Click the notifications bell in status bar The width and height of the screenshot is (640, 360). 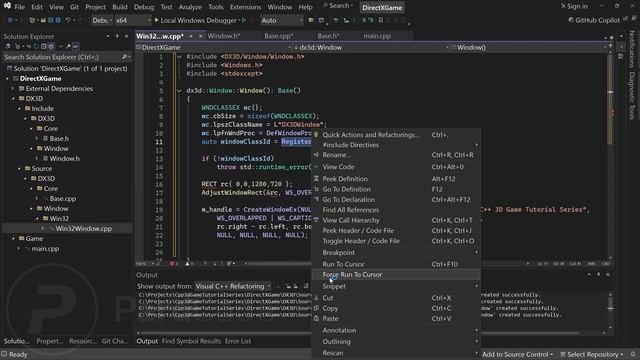[x=633, y=354]
